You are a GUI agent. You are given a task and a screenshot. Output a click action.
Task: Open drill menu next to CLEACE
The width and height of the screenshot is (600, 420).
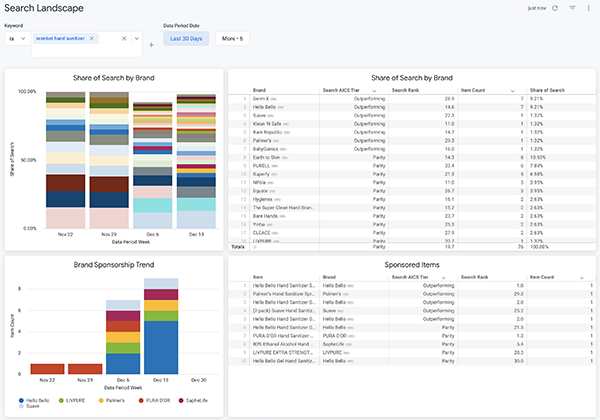tap(275, 233)
